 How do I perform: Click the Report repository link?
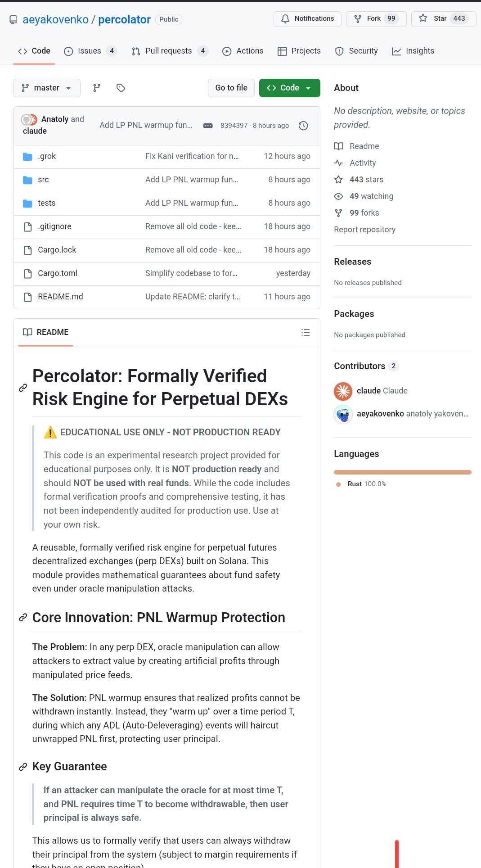tap(364, 230)
